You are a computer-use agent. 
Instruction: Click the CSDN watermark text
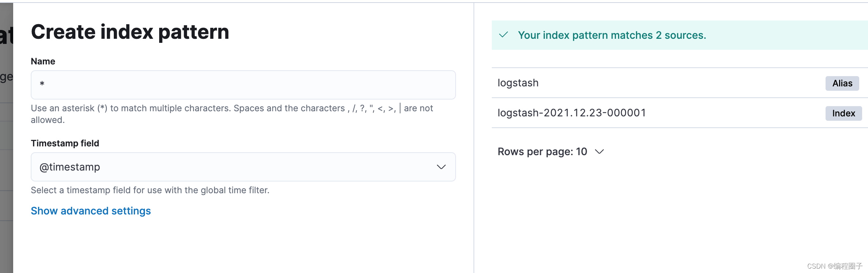[834, 266]
